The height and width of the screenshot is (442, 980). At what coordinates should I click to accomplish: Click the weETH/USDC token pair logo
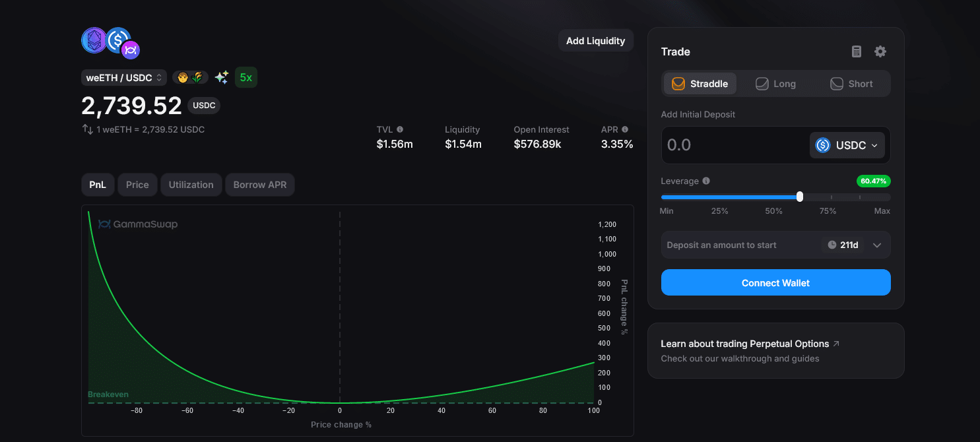point(110,43)
